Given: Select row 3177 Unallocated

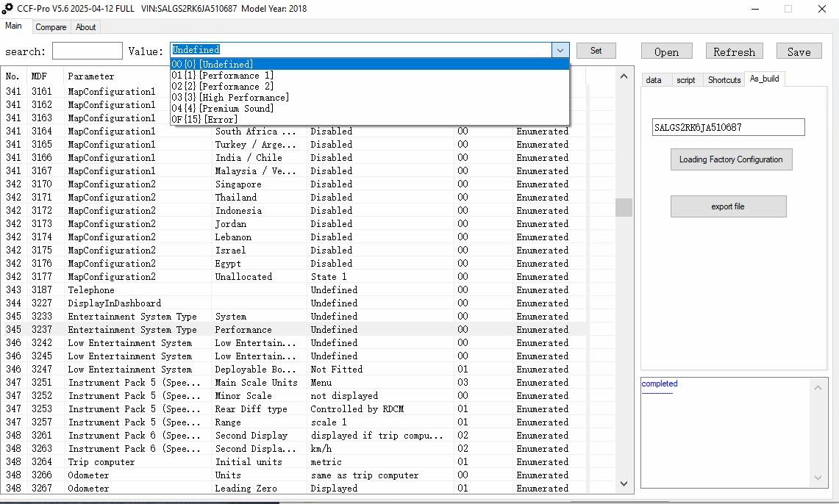Looking at the screenshot, I should (293, 277).
